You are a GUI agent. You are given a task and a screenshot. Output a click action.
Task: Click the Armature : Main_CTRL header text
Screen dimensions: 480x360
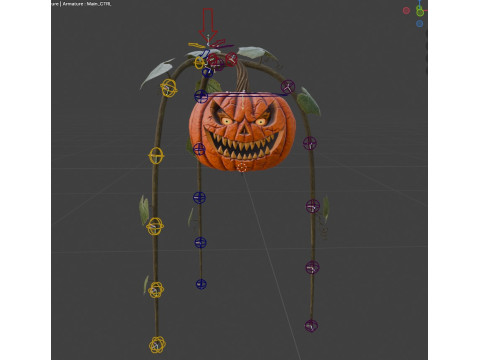click(87, 4)
